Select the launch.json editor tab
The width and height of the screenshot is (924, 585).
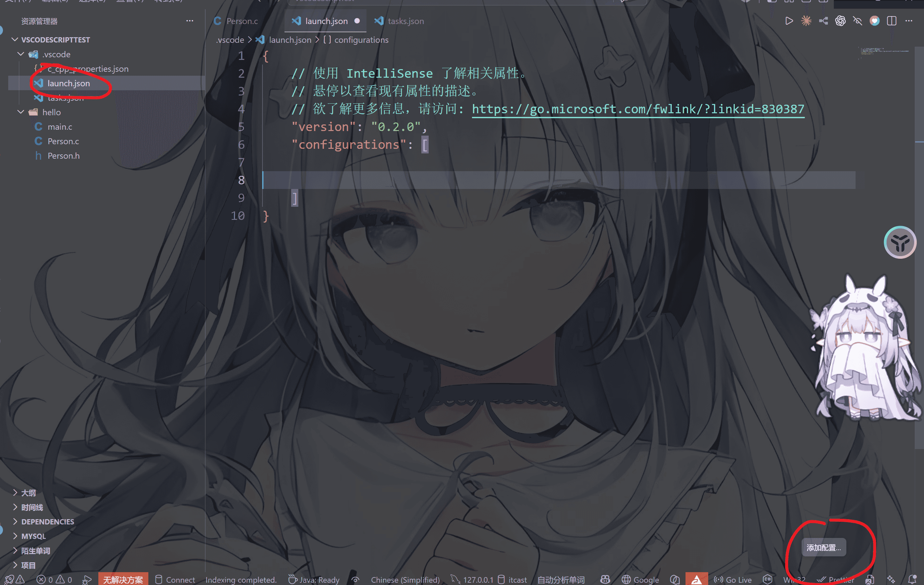click(x=325, y=21)
